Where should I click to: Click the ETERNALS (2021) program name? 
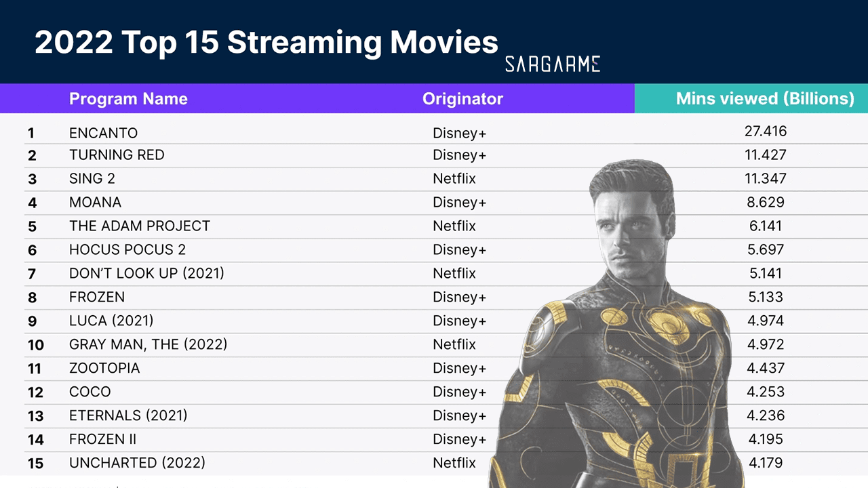click(x=128, y=415)
